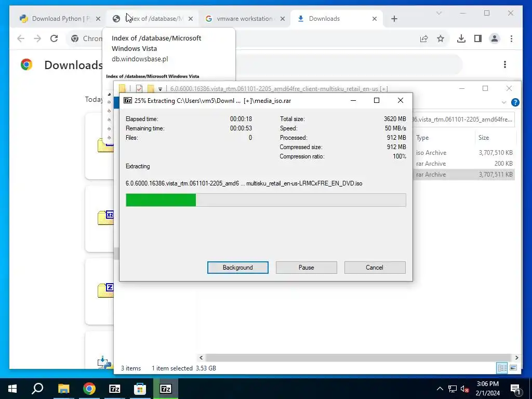The height and width of the screenshot is (399, 532).
Task: Switch Explorer to large icons view
Action: (513, 368)
